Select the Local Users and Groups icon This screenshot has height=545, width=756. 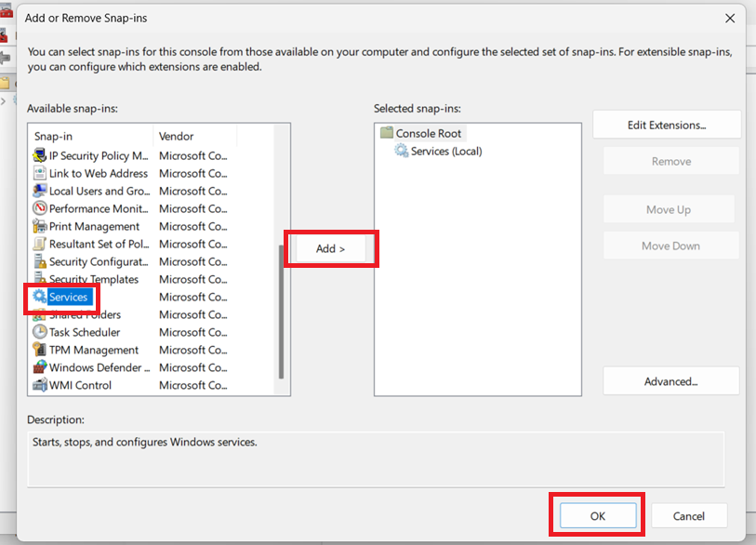click(40, 192)
